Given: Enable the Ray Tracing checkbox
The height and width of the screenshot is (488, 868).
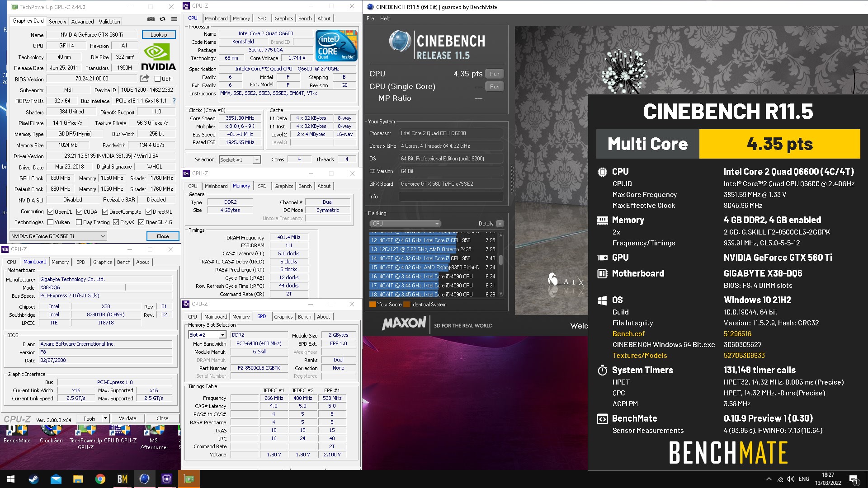Looking at the screenshot, I should click(x=79, y=222).
